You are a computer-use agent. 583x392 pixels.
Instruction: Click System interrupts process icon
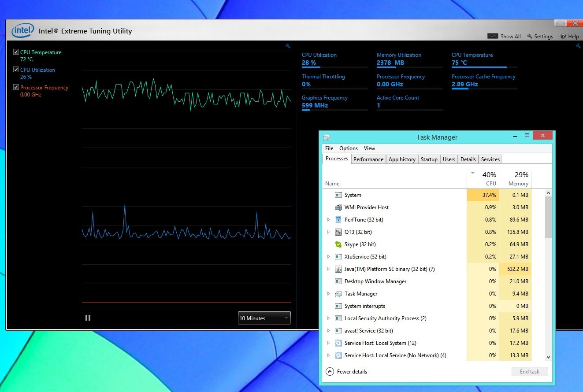338,306
